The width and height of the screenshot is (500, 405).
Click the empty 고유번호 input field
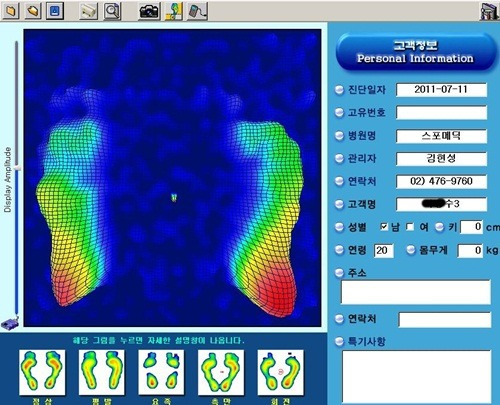(441, 113)
